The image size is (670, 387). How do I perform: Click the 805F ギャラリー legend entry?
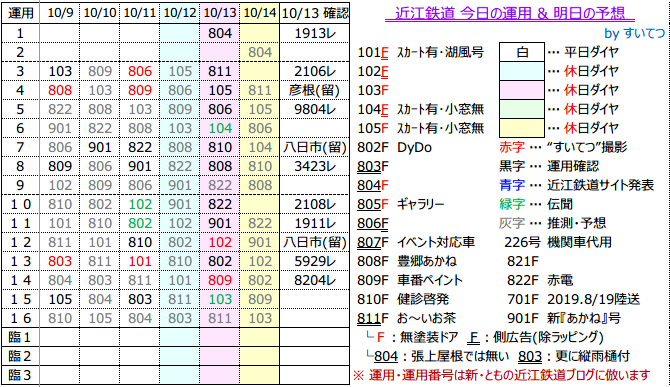400,204
